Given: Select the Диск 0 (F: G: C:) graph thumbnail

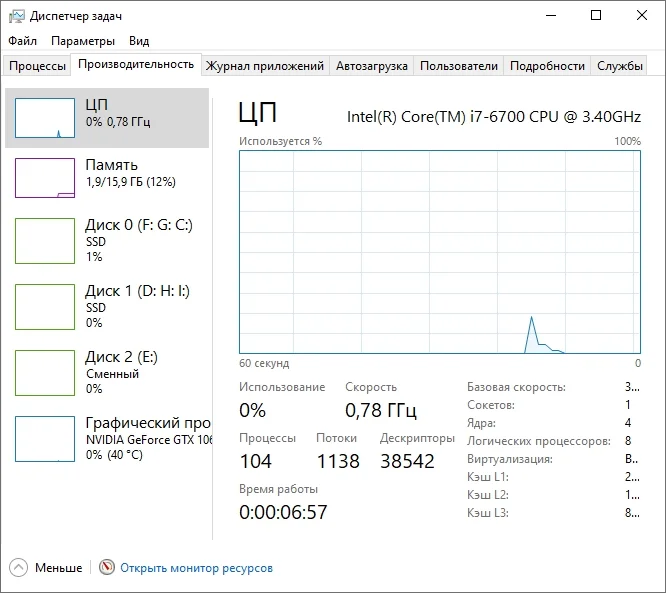Looking at the screenshot, I should tap(45, 241).
